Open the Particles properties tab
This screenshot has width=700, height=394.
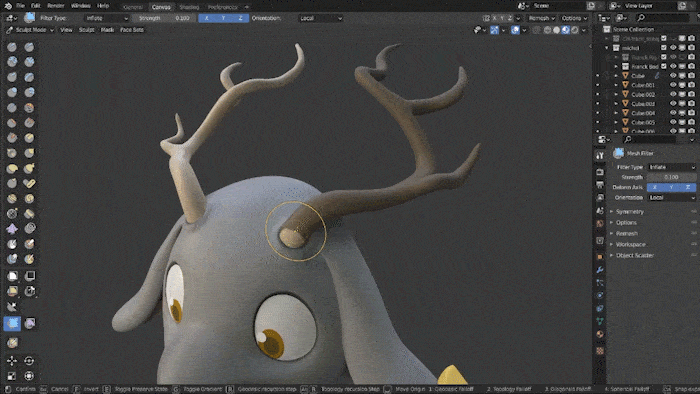(x=600, y=282)
